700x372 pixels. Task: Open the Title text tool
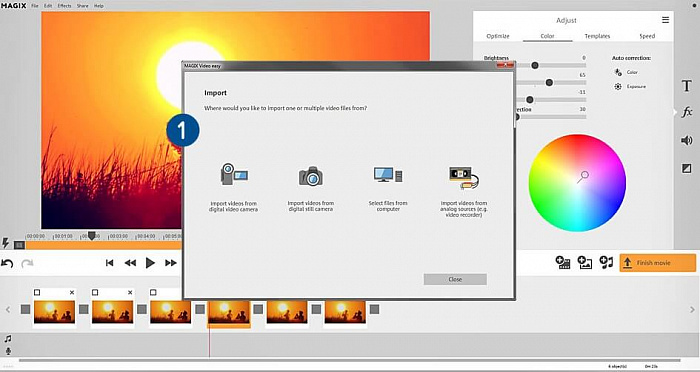coord(687,86)
